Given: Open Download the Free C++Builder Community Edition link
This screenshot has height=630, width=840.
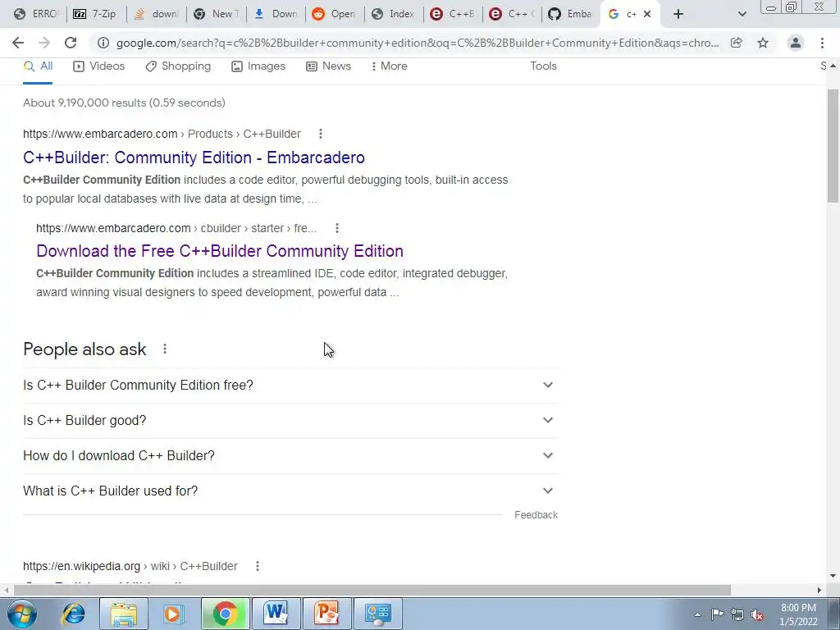Looking at the screenshot, I should 220,251.
